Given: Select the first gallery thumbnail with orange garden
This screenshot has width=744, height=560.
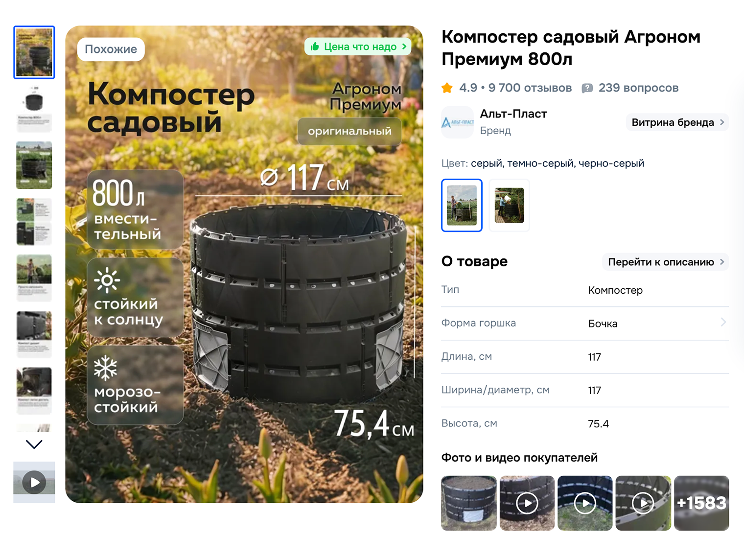Looking at the screenshot, I should point(34,52).
